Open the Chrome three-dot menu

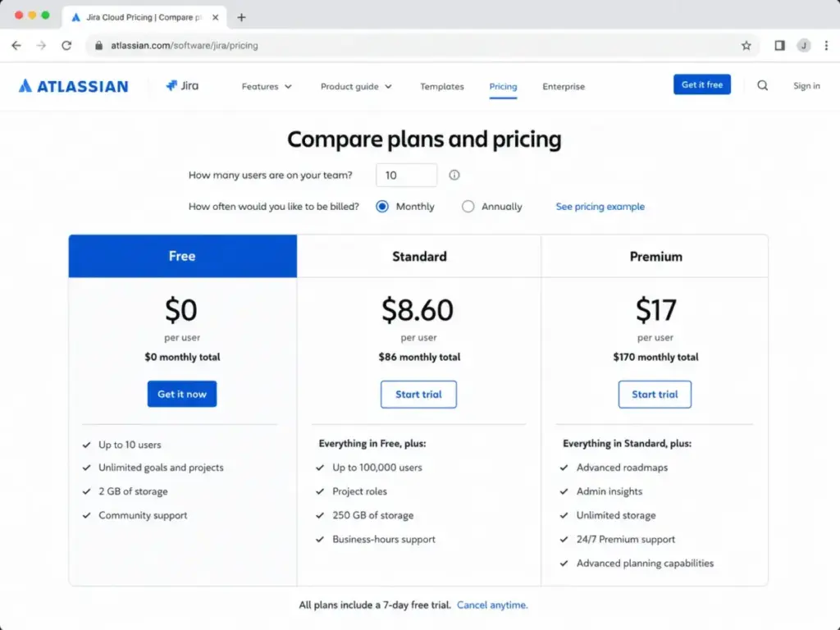click(x=827, y=46)
